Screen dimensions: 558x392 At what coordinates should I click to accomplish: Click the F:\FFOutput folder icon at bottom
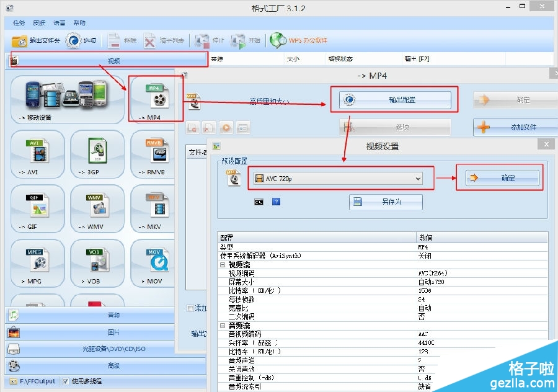tap(13, 381)
